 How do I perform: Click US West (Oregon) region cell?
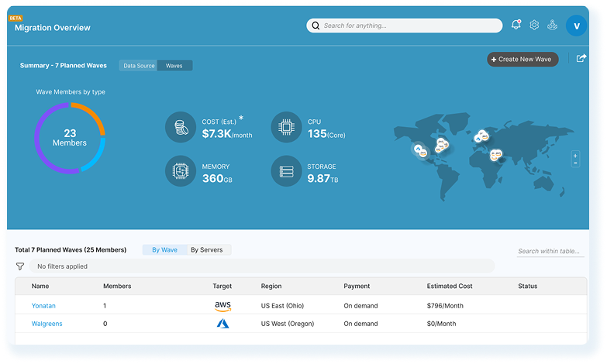288,324
